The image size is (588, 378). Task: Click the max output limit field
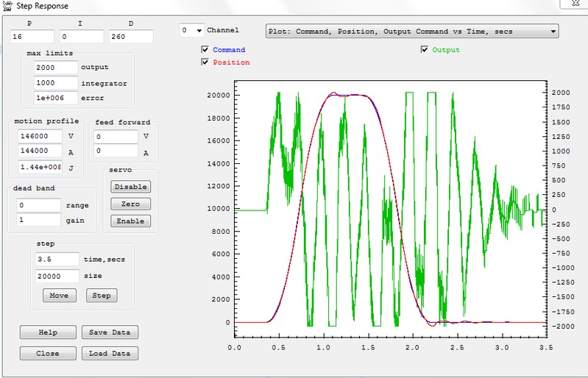click(55, 68)
